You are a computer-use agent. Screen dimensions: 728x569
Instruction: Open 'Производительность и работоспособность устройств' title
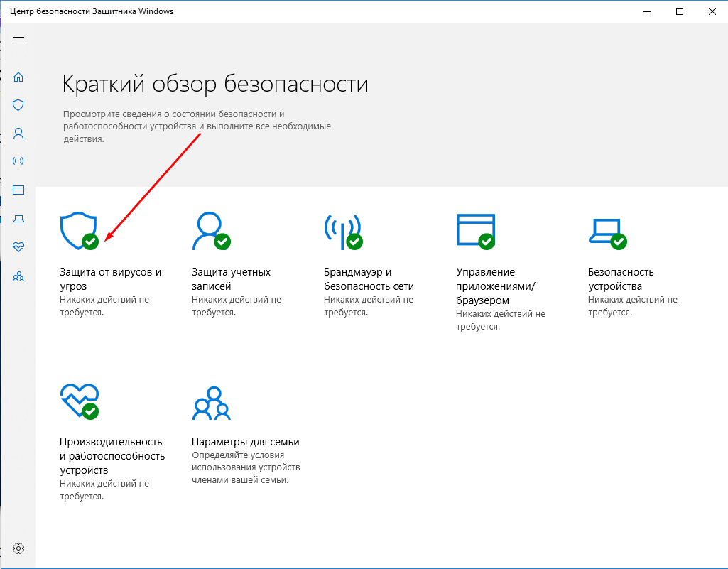[x=112, y=455]
